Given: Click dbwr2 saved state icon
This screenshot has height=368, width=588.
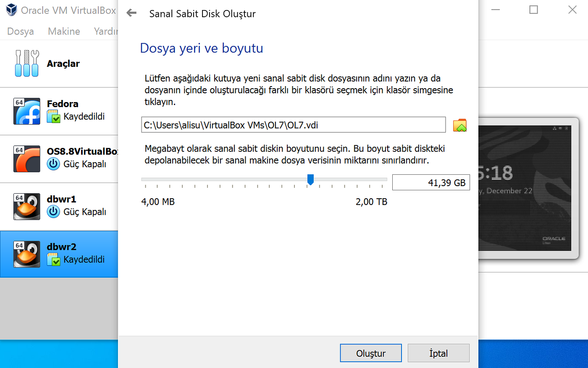Looking at the screenshot, I should click(x=54, y=260).
